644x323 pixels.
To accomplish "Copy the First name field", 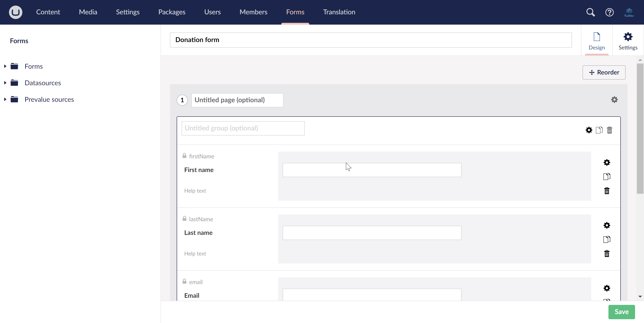I will point(607,176).
